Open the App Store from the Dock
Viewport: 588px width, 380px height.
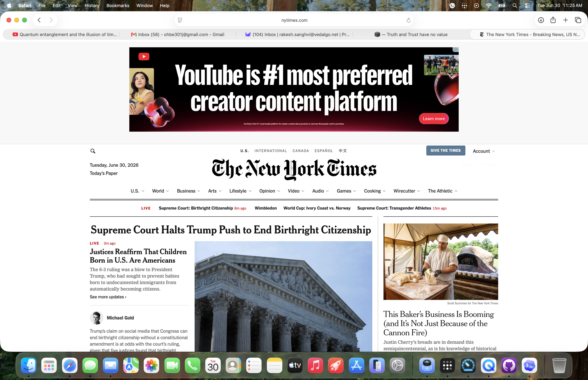[x=356, y=365]
